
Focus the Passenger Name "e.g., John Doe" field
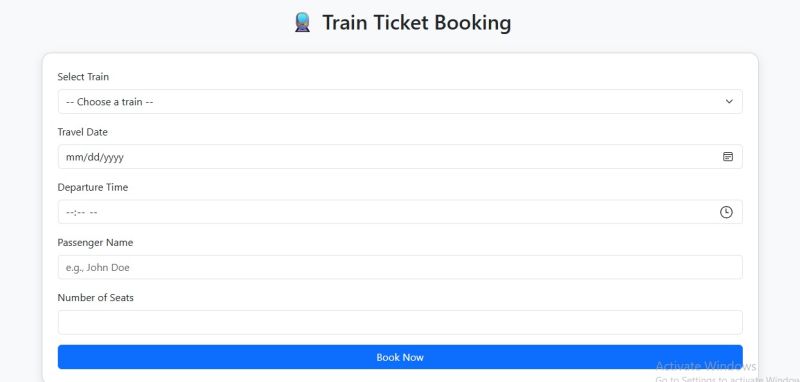coord(400,267)
